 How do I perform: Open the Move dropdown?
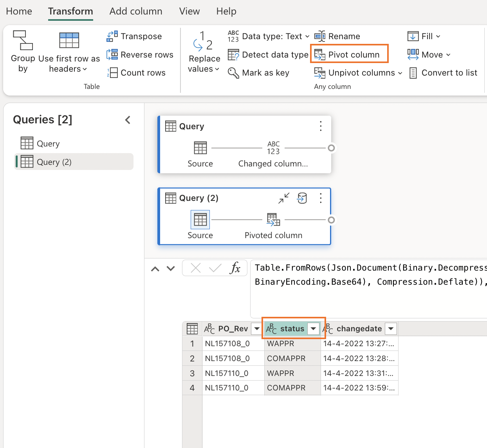click(x=429, y=54)
